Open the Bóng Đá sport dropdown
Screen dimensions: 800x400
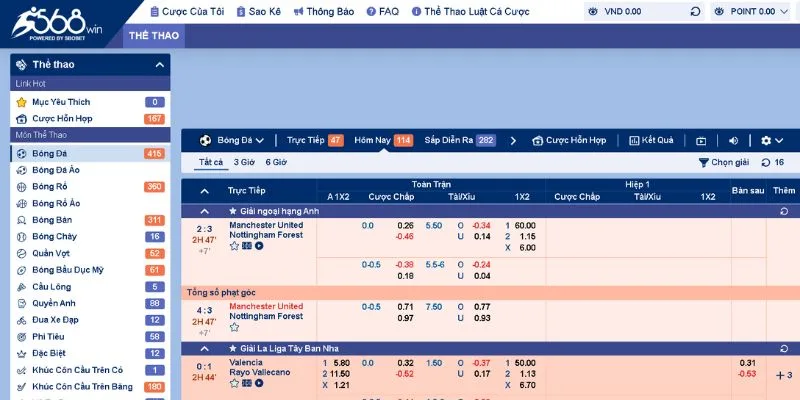pos(232,140)
